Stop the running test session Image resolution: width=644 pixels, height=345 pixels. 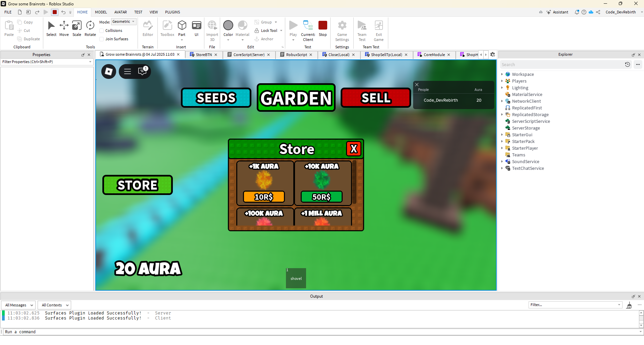click(323, 29)
